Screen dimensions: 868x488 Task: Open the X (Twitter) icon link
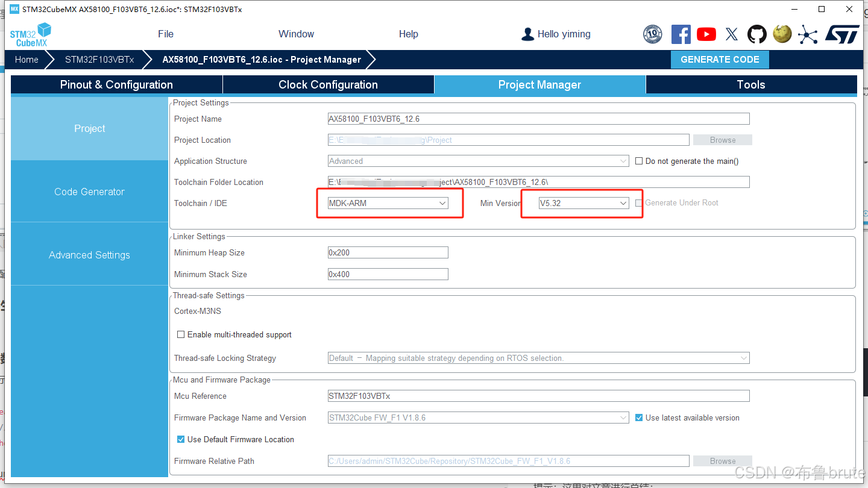(x=732, y=34)
